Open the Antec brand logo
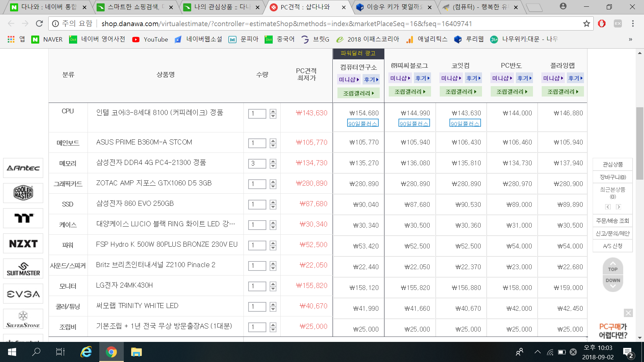This screenshot has height=362, width=644. (x=23, y=168)
